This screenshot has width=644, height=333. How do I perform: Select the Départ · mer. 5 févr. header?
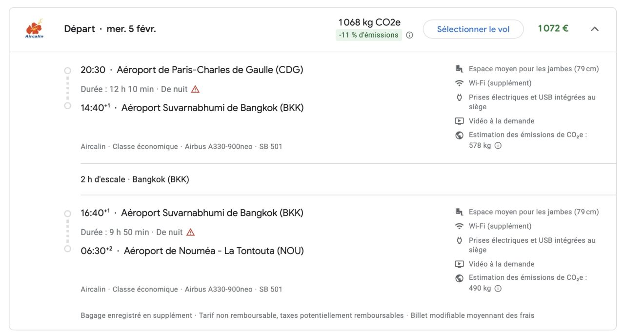coord(110,29)
